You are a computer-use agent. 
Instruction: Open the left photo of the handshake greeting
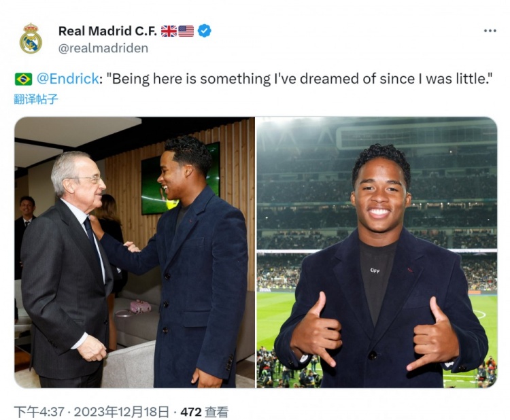(x=135, y=252)
